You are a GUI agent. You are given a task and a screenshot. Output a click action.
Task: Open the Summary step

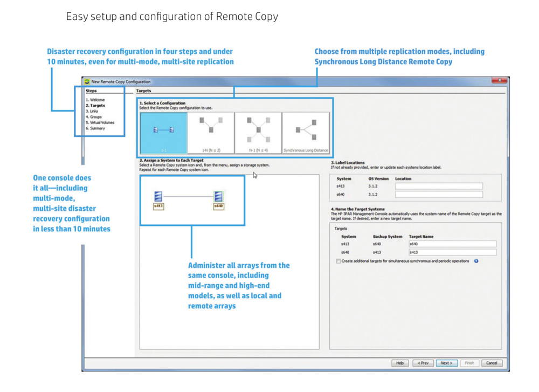pos(96,128)
